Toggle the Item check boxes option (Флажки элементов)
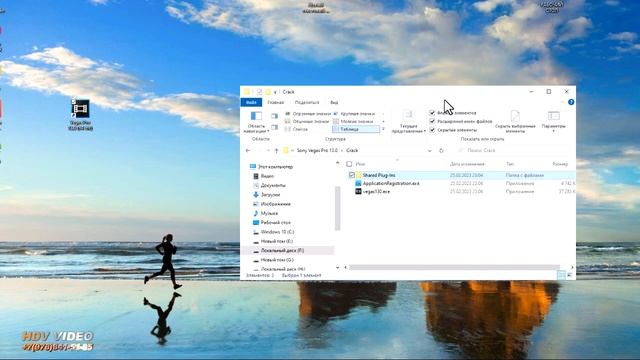 (x=432, y=113)
